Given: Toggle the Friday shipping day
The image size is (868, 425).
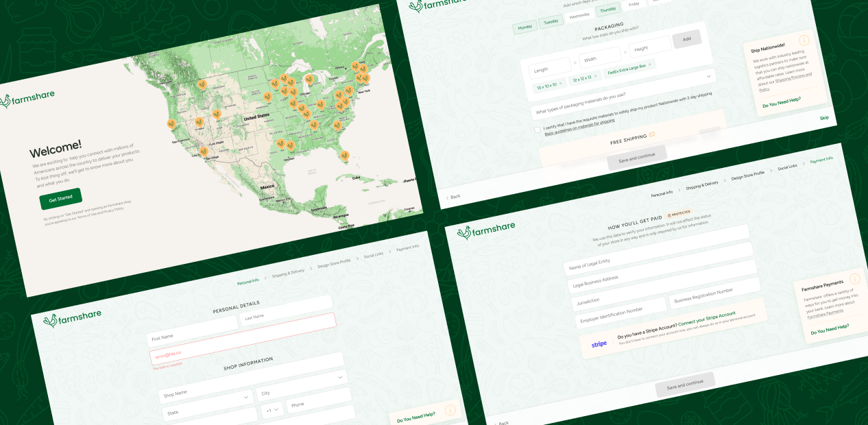Looking at the screenshot, I should 634,4.
